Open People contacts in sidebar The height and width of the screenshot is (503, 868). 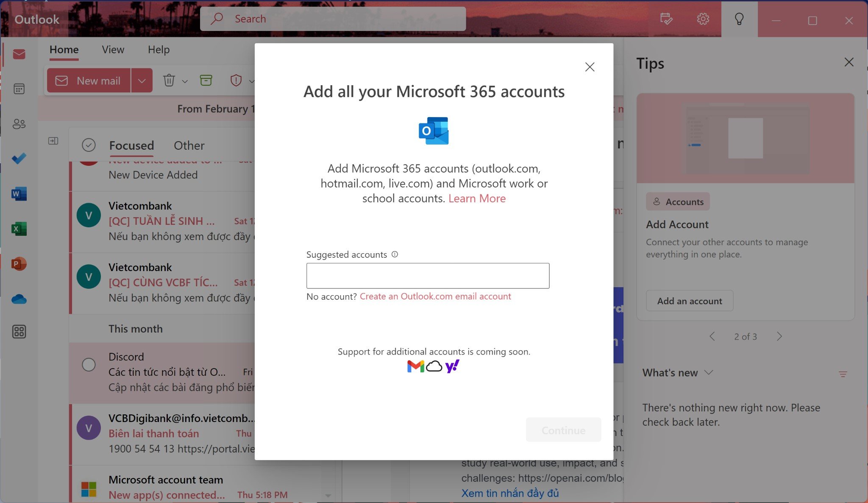[19, 124]
